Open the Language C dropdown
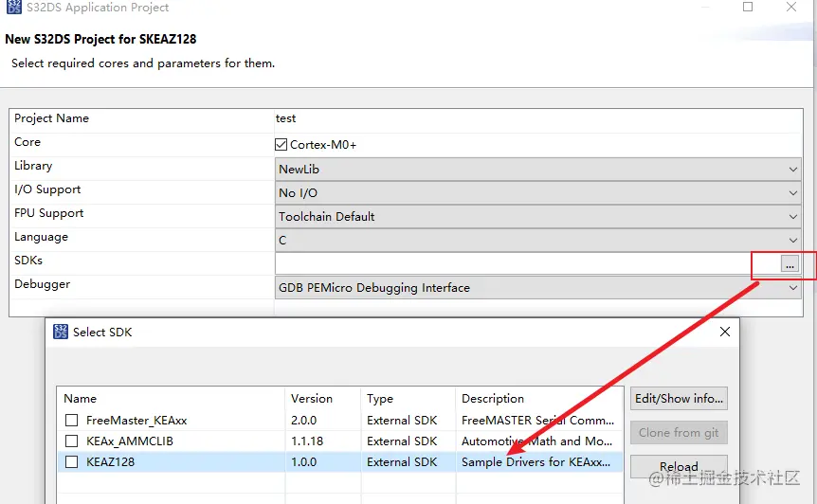Screen dimensions: 817x504 point(537,240)
